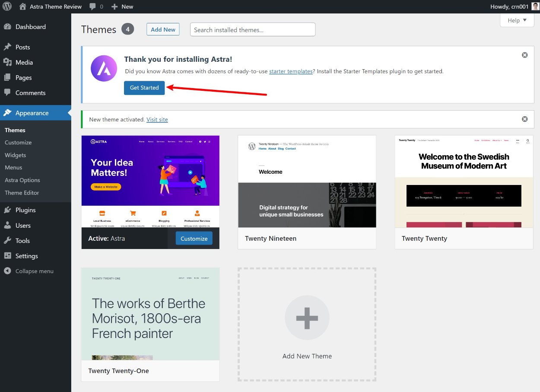Click the Add New button beside Themes

(163, 29)
